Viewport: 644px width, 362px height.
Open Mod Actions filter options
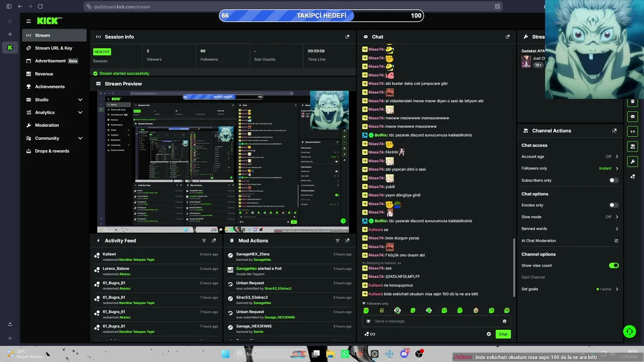(337, 241)
